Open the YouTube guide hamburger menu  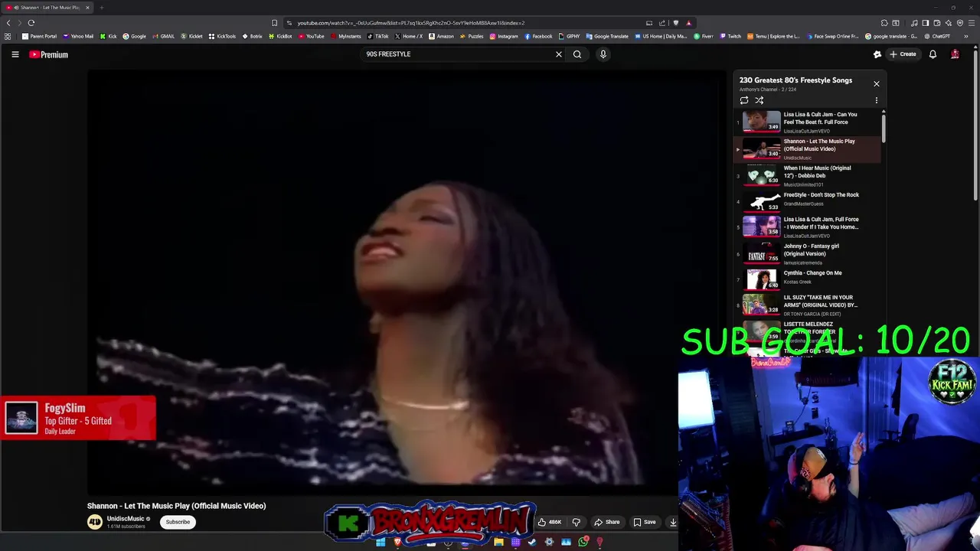point(15,54)
